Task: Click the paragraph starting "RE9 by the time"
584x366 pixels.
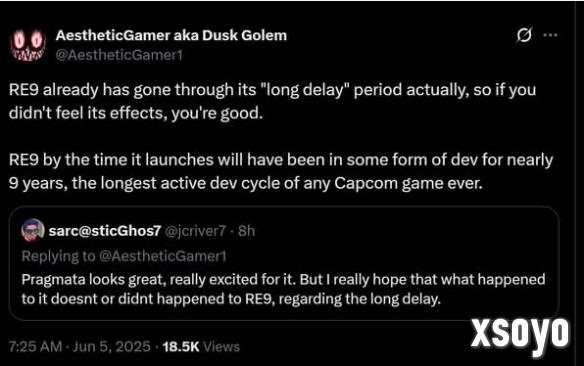Action: point(281,171)
